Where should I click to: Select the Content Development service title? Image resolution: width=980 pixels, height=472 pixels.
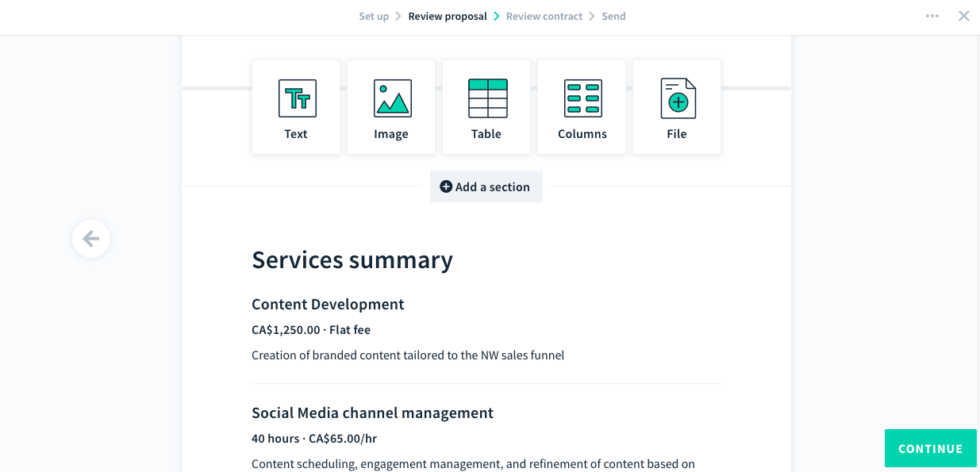click(328, 305)
